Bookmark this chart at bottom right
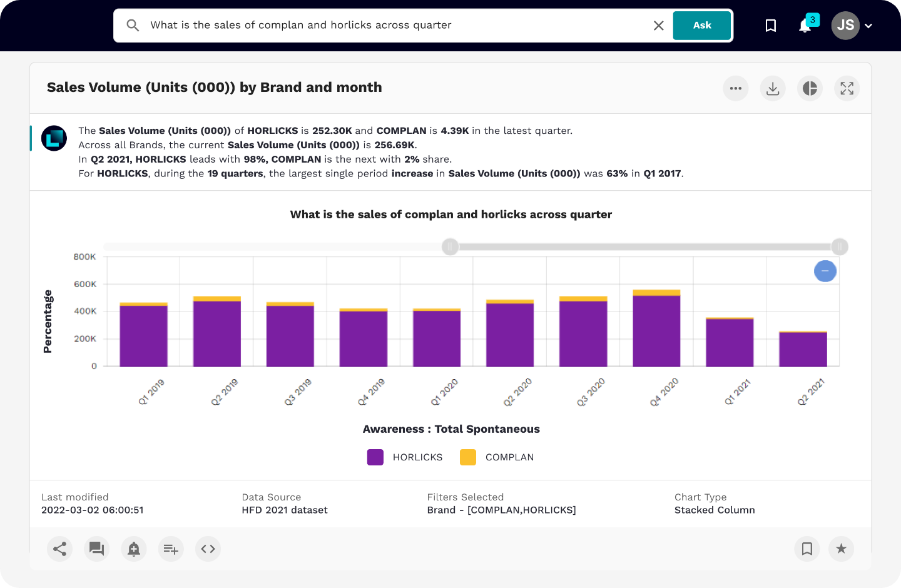Viewport: 901px width, 588px height. [x=807, y=549]
